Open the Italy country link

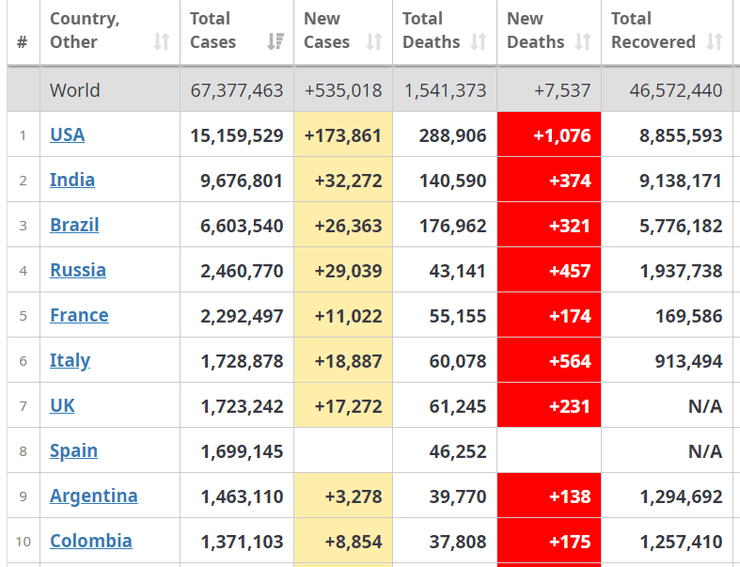70,360
